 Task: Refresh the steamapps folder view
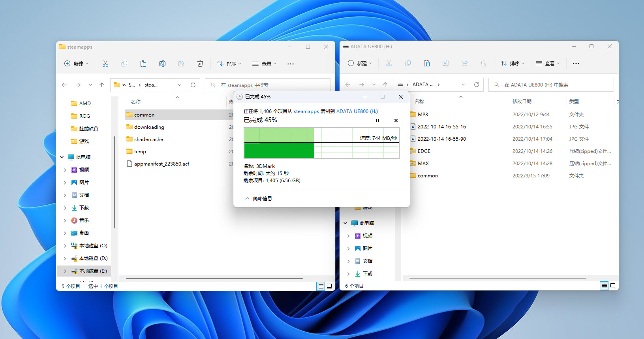(193, 85)
